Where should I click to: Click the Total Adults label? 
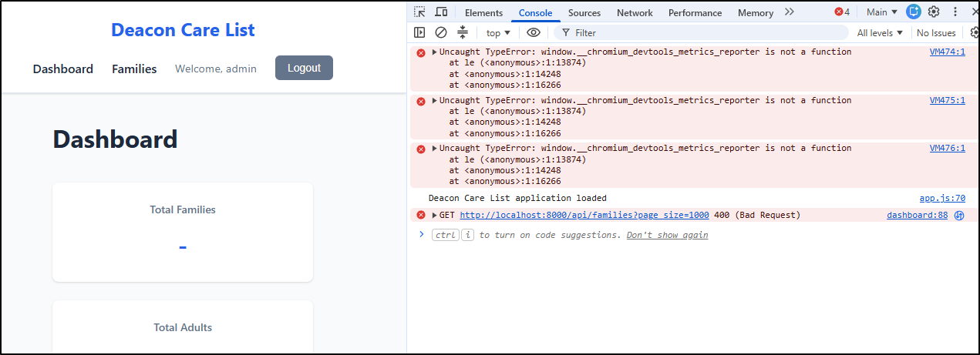(183, 327)
